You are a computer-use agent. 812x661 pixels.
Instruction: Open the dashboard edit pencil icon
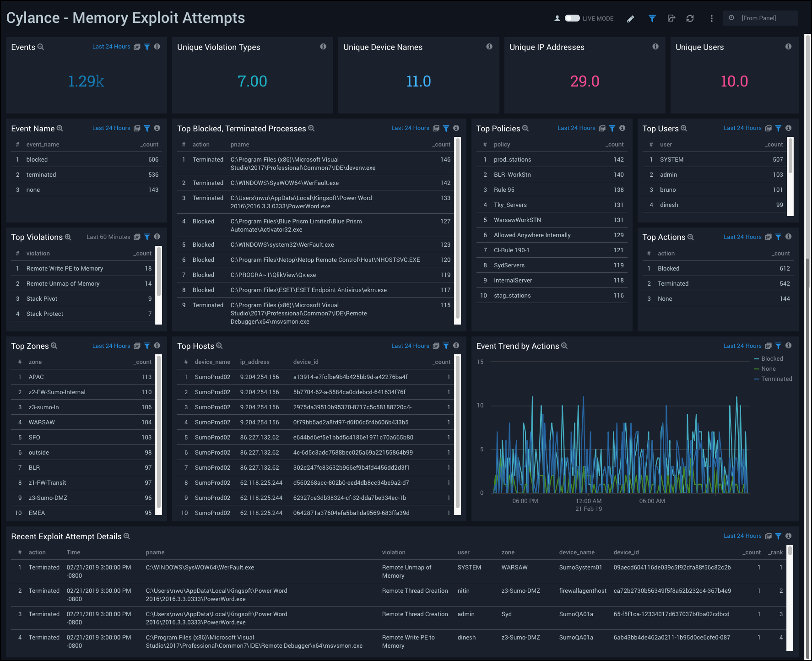tap(630, 19)
